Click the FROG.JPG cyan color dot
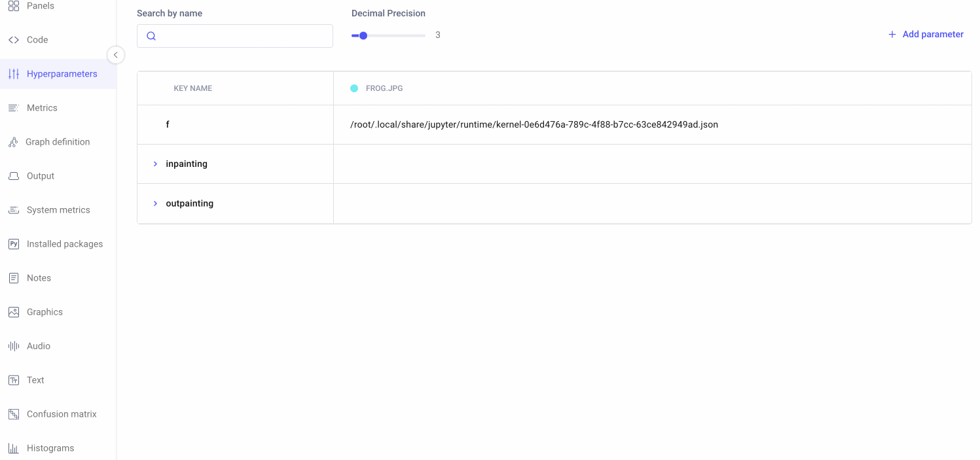Screen dimensions: 980x460 pyautogui.click(x=354, y=88)
